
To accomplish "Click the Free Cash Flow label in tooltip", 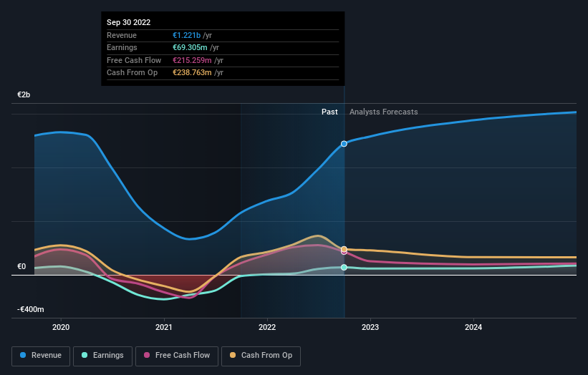I will point(134,60).
